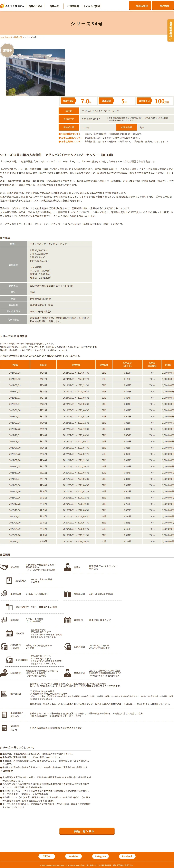Open the Instagram footer link
This screenshot has width=174, height=868.
point(100,856)
